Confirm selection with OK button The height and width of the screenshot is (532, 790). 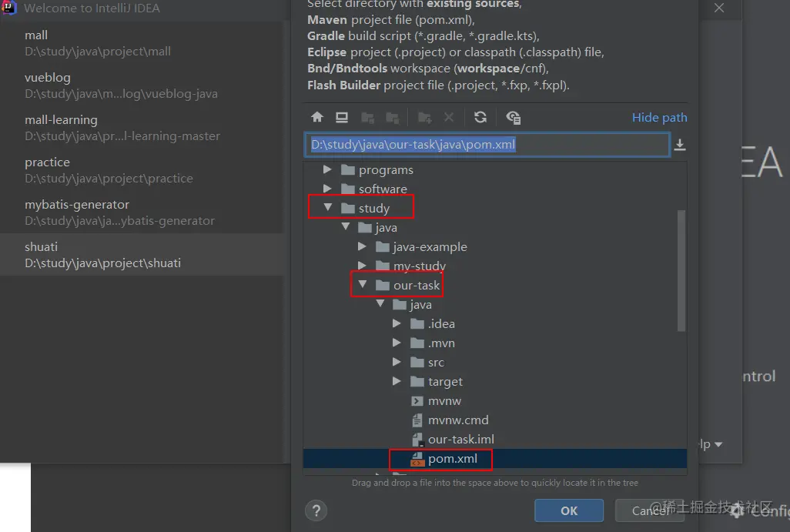[569, 511]
